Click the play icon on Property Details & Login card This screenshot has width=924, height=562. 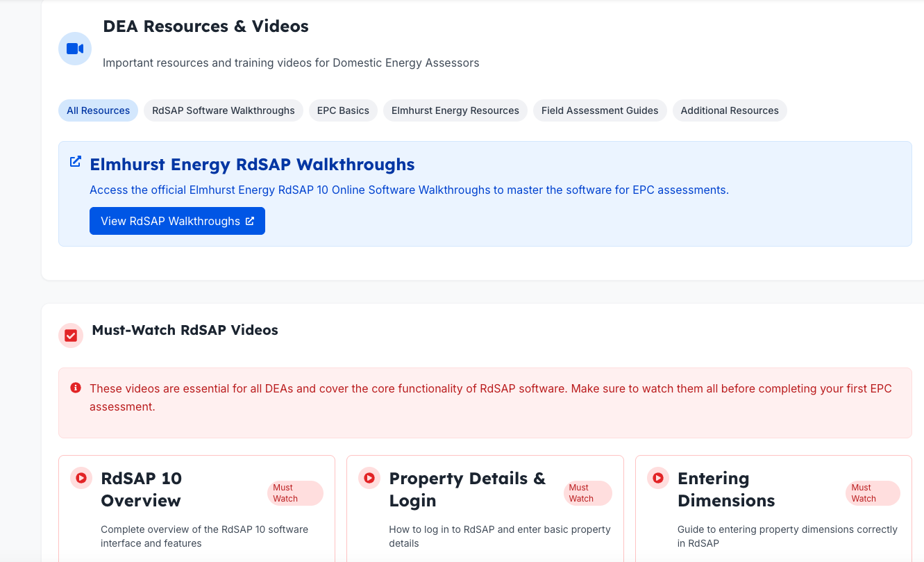[x=369, y=478]
